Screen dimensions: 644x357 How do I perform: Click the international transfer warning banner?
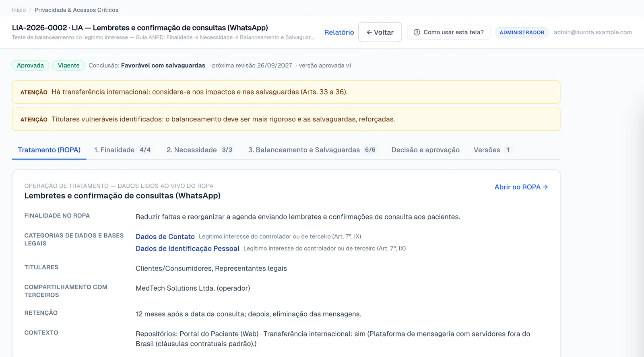coord(286,92)
